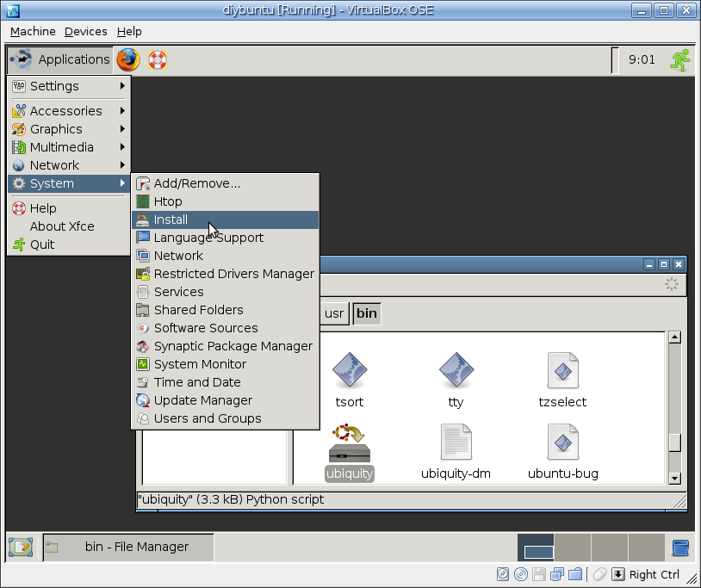Viewport: 701px width, 588px height.
Task: Click VirtualBox hard disk status icon
Action: click(x=503, y=574)
